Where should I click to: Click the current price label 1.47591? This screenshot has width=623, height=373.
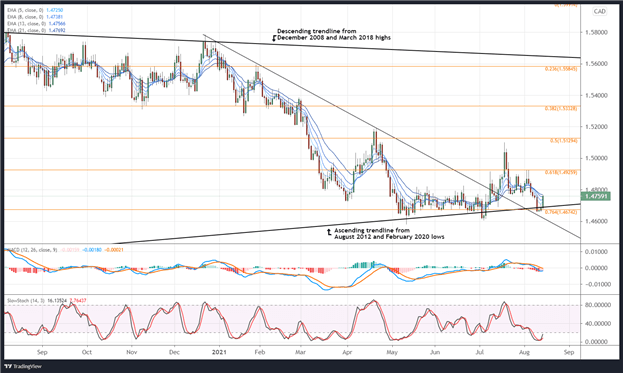[x=595, y=196]
